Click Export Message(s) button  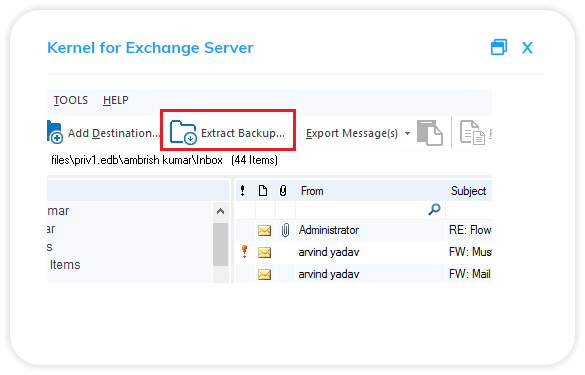tap(352, 133)
